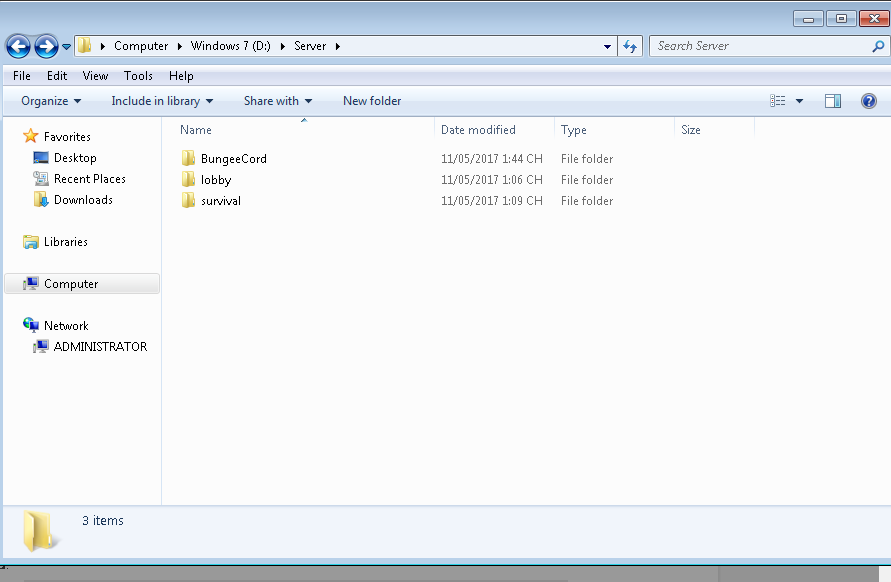This screenshot has height=582, width=891.
Task: Open Downloads in the sidebar
Action: point(73,199)
